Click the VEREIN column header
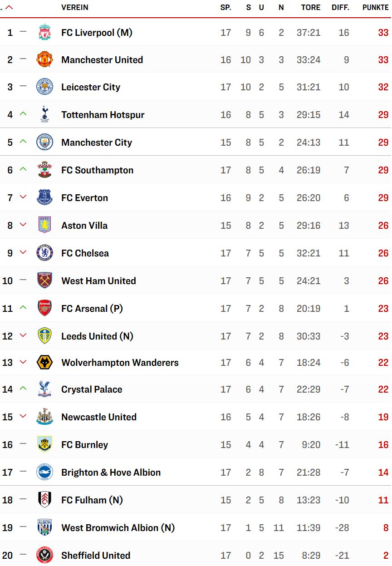392x566 pixels. pos(75,7)
